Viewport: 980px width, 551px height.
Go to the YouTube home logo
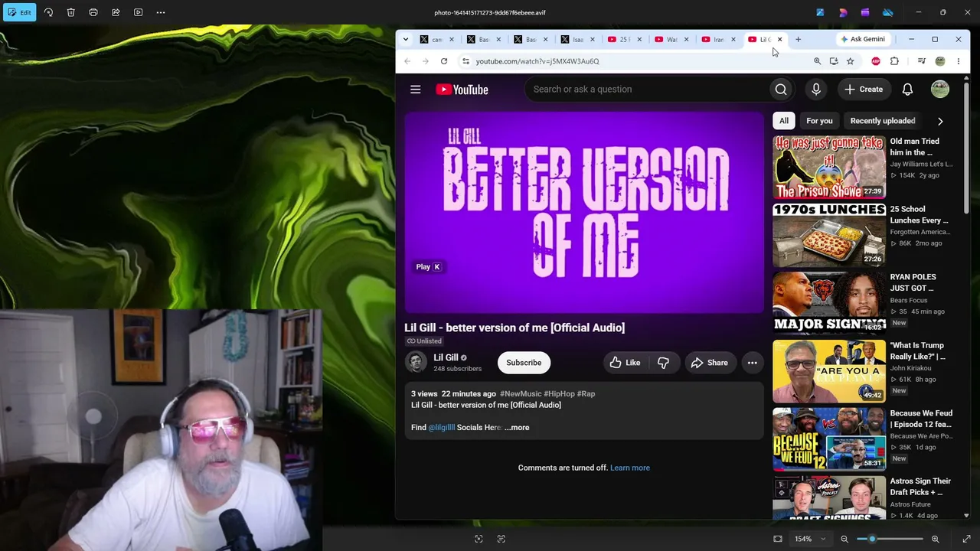tap(462, 90)
